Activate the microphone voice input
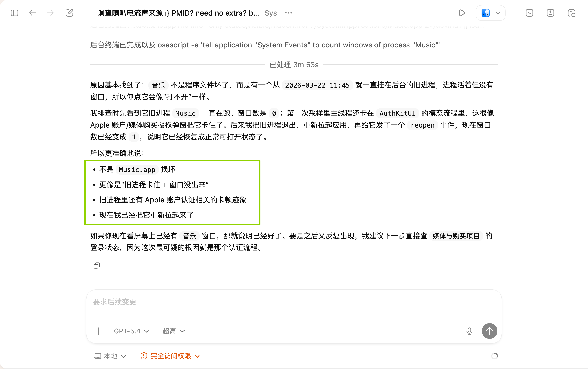Screen dimensions: 588x369 [469, 331]
